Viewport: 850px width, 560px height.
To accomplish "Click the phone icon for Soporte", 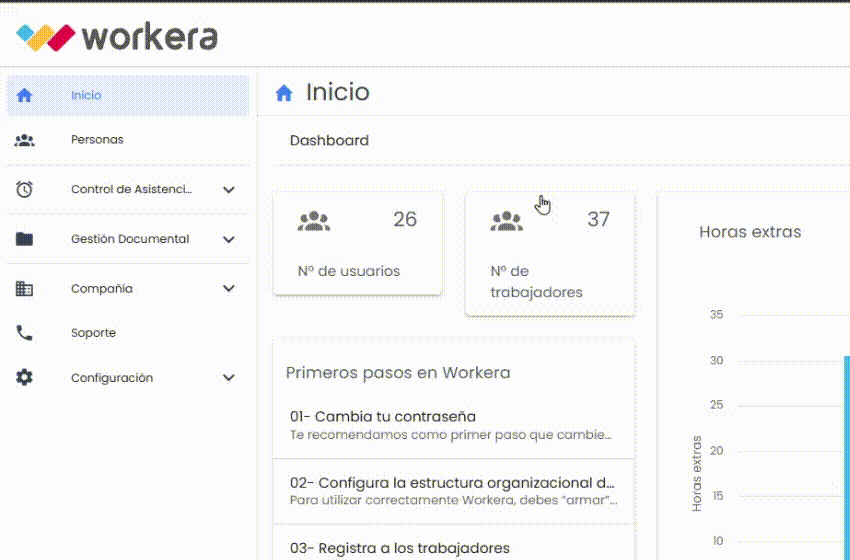I will pyautogui.click(x=25, y=333).
